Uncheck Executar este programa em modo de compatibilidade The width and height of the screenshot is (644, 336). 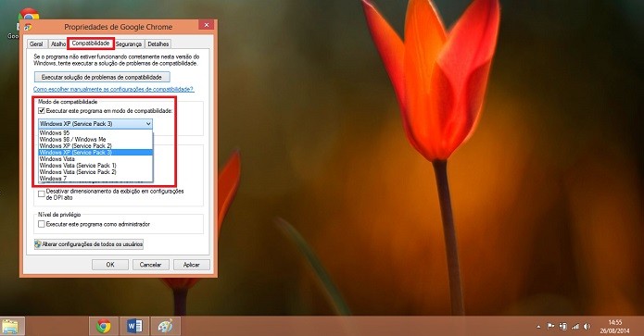pos(42,111)
